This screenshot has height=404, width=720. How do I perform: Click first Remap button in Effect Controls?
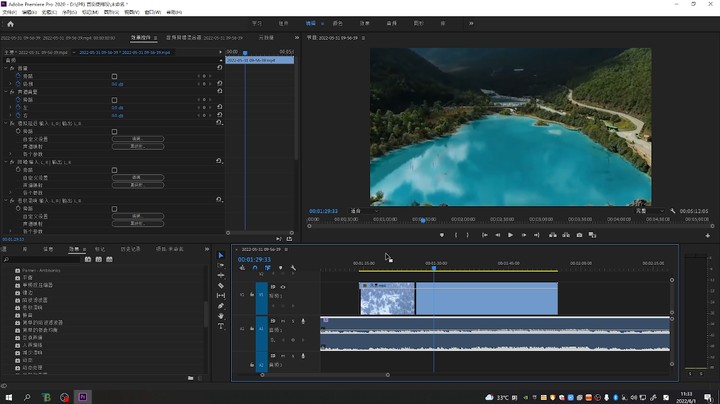[138, 146]
